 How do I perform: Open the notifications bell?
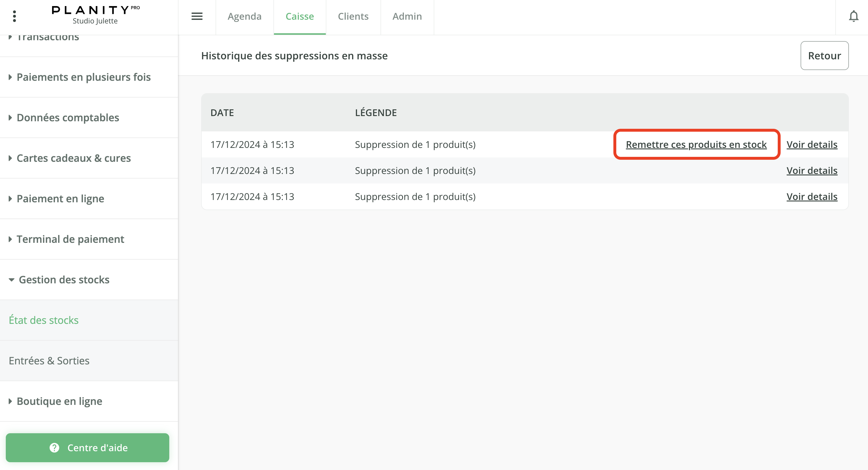[x=853, y=16]
